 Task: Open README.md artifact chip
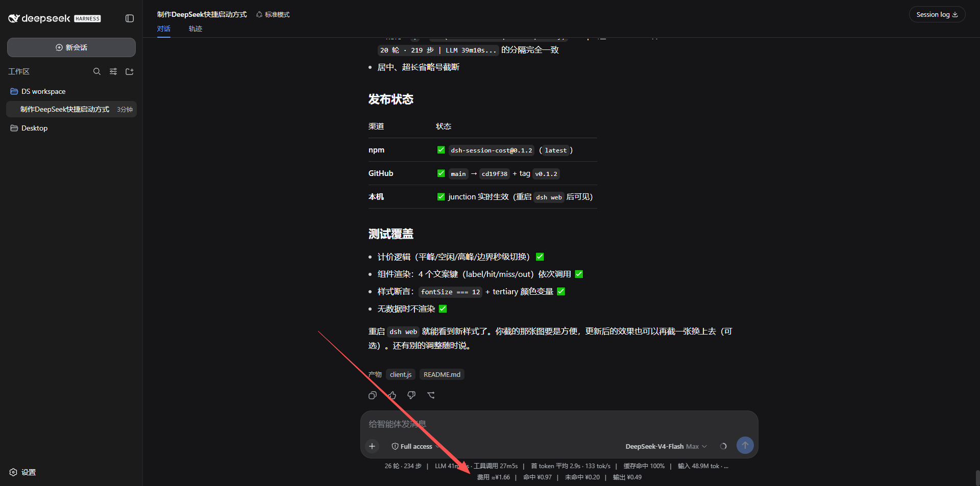pos(442,374)
